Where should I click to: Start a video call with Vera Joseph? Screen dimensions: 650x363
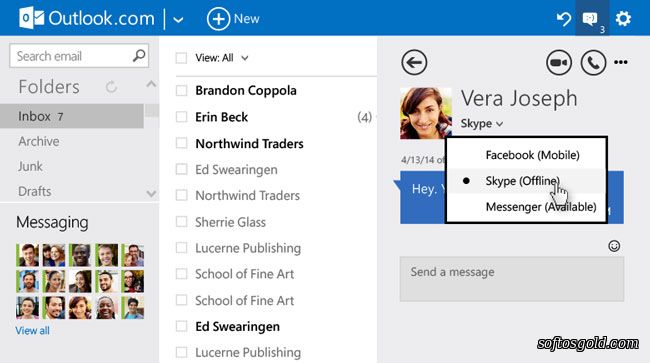[559, 63]
